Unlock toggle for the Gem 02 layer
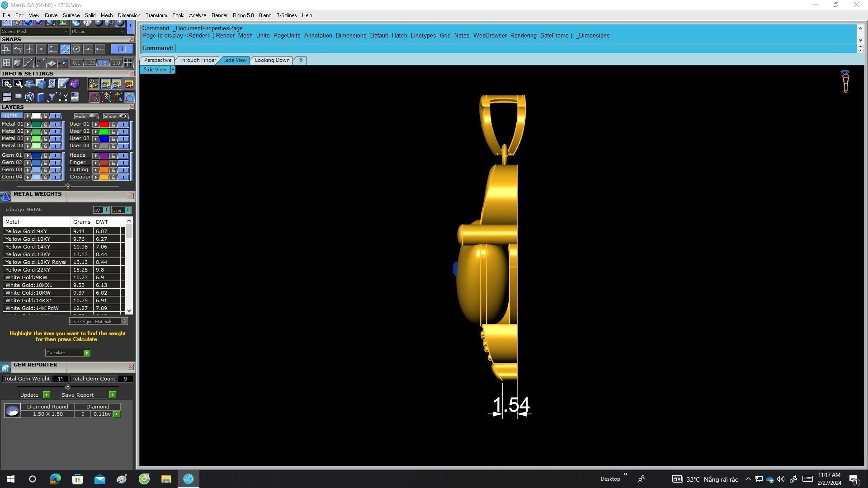868x488 pixels. [45, 163]
